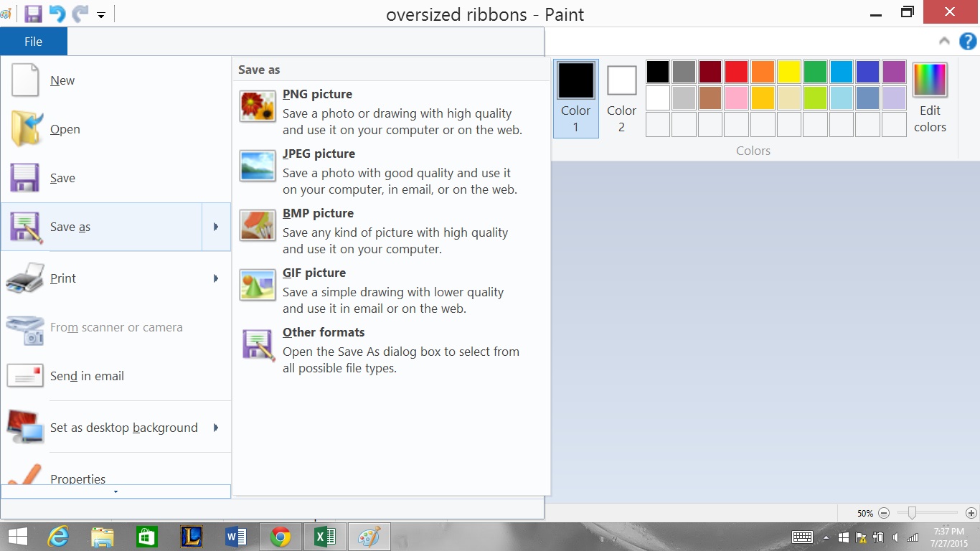Click the Redo arrow in title bar
The image size is (980, 551).
(x=80, y=14)
